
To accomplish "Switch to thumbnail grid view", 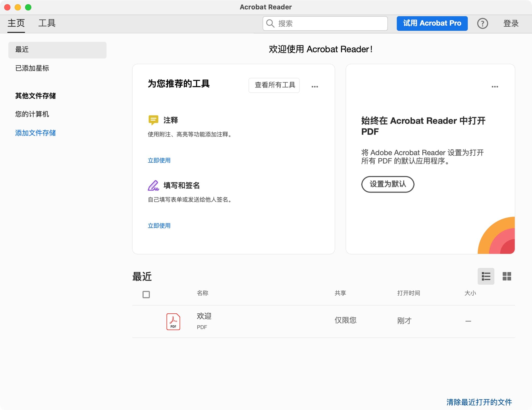I will (x=506, y=276).
